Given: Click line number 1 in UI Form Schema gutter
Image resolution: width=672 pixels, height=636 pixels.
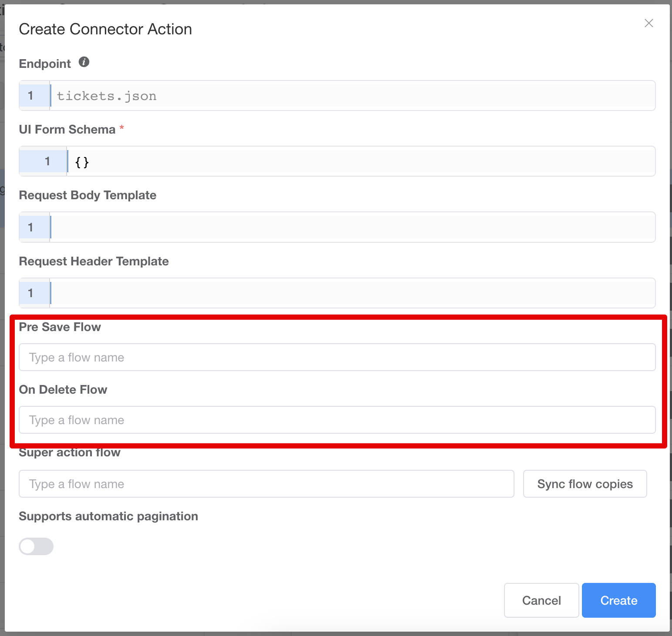Looking at the screenshot, I should (x=47, y=161).
